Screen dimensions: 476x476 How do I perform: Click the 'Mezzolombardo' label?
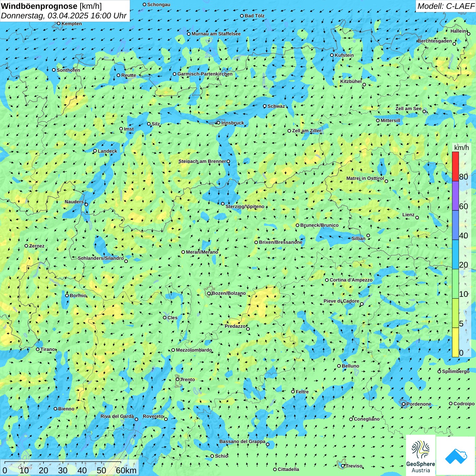pyautogui.click(x=194, y=350)
